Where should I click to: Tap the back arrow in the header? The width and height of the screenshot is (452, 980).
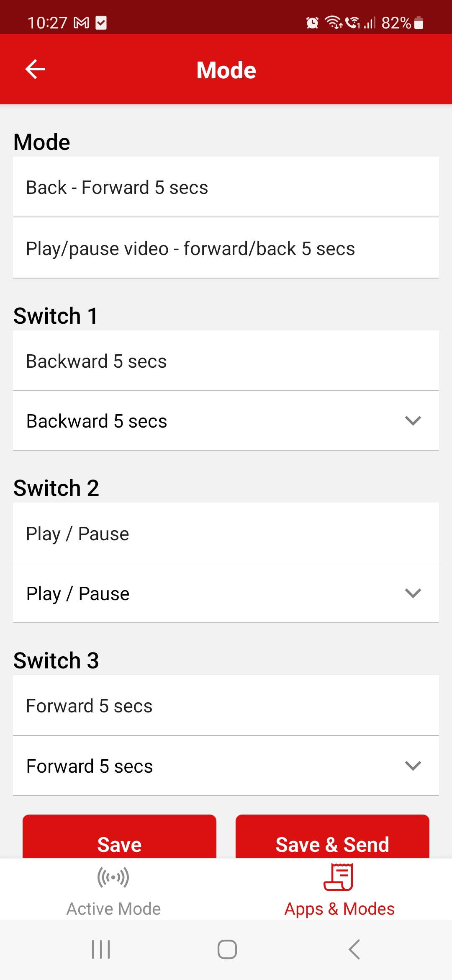[35, 69]
